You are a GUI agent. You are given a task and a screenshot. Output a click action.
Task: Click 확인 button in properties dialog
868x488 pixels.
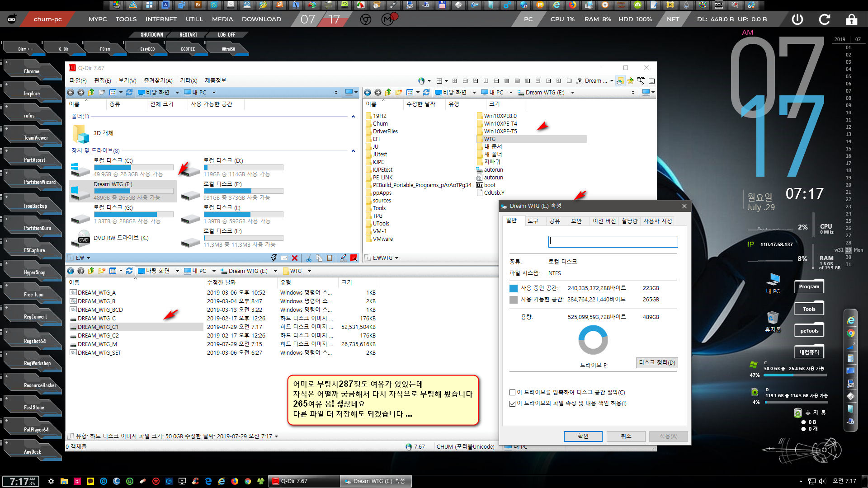pyautogui.click(x=583, y=436)
